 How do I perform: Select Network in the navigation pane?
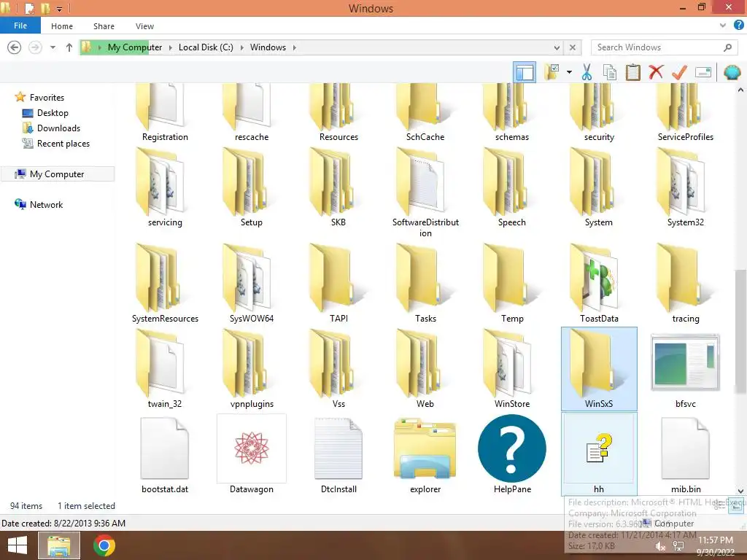click(39, 204)
